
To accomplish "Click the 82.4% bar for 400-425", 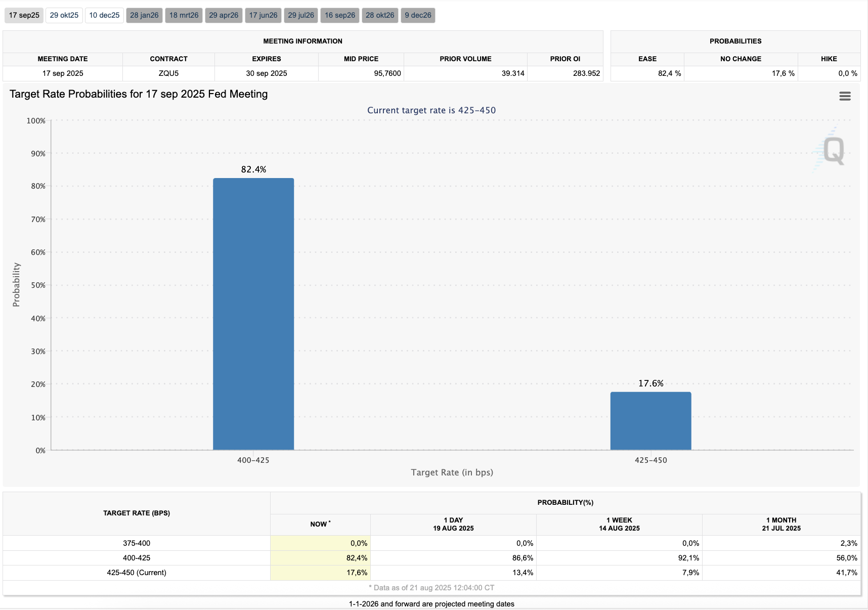I will click(x=253, y=314).
